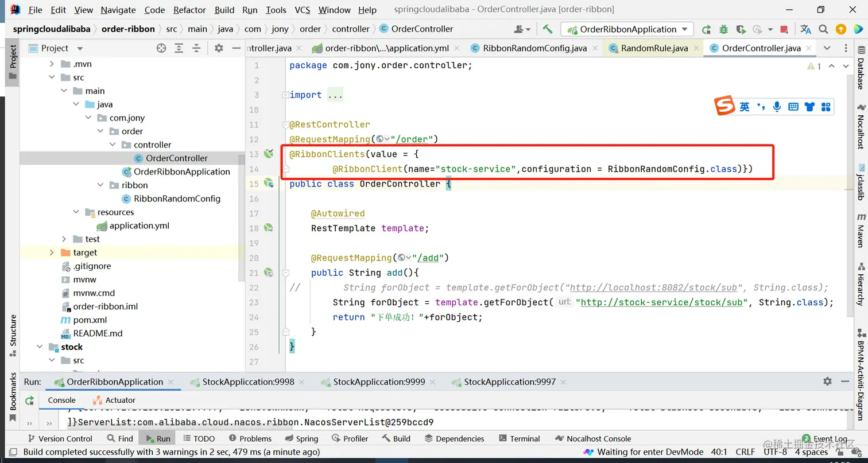Open Event Log from bottom bar
This screenshot has width=868, height=463.
point(825,438)
